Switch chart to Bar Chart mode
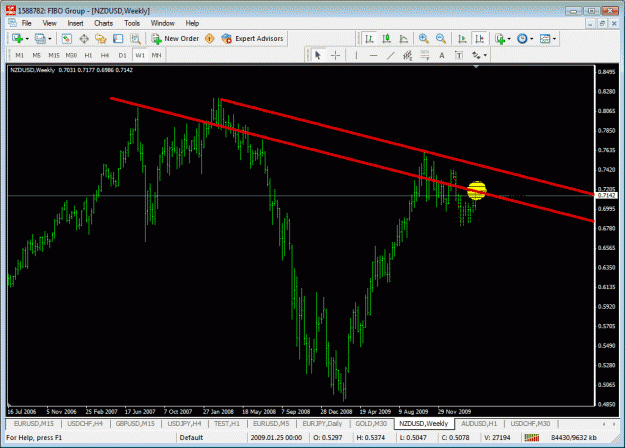Viewport: 625px width, 448px height. click(369, 39)
